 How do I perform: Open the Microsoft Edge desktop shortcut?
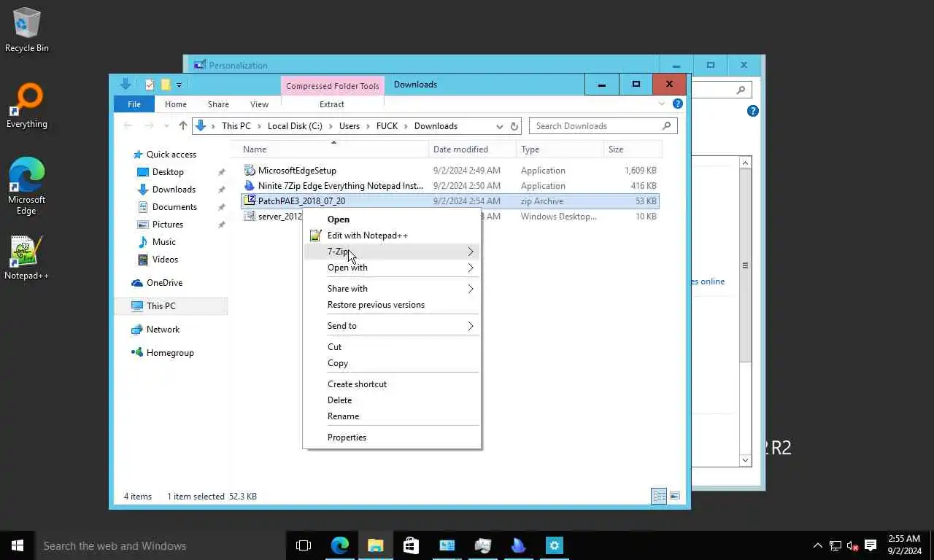27,187
